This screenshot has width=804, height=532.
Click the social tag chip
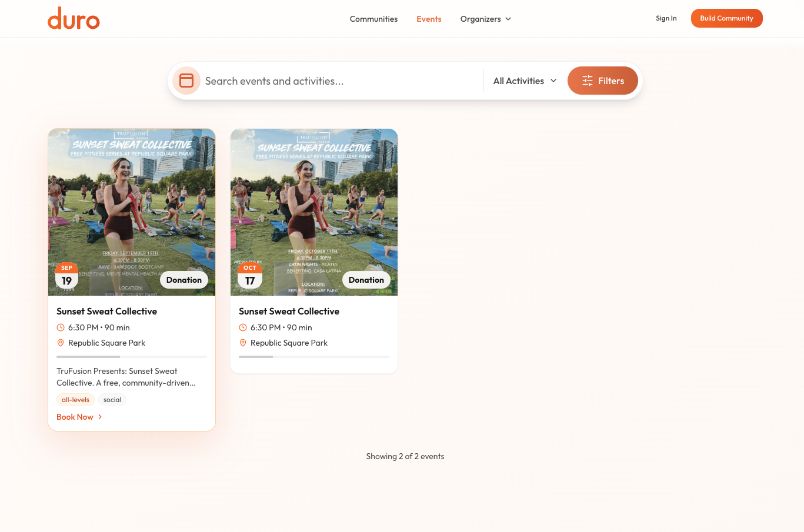(112, 400)
